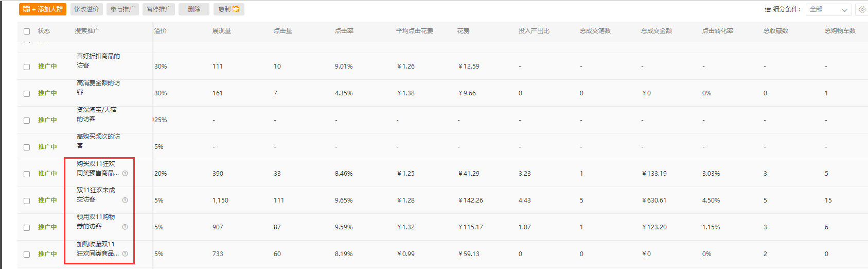
Task: Click the 复制 button
Action: (229, 9)
